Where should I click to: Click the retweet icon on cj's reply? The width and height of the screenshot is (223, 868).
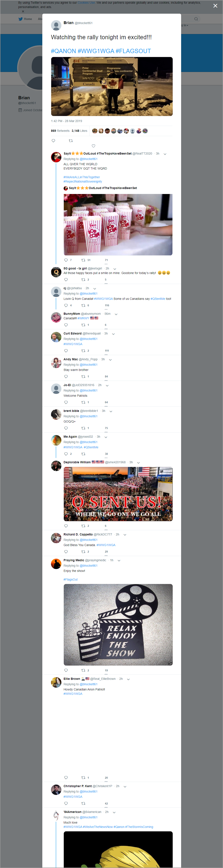click(83, 305)
